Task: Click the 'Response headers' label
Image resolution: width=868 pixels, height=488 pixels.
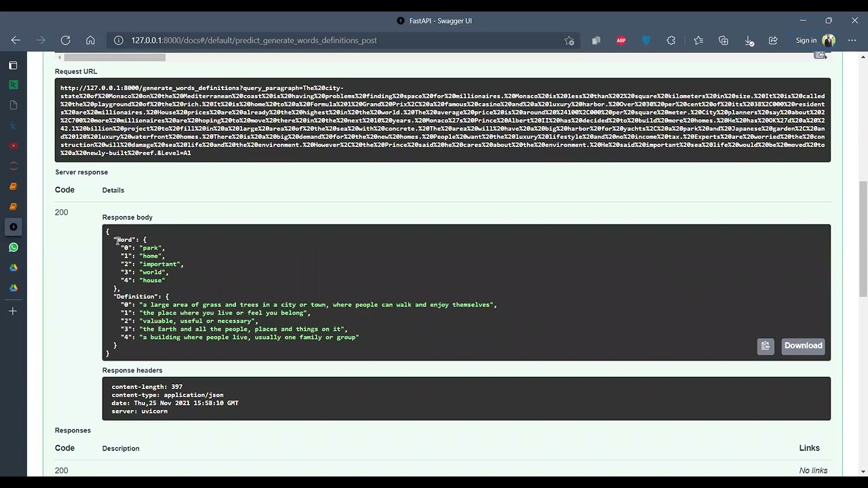Action: pos(132,370)
